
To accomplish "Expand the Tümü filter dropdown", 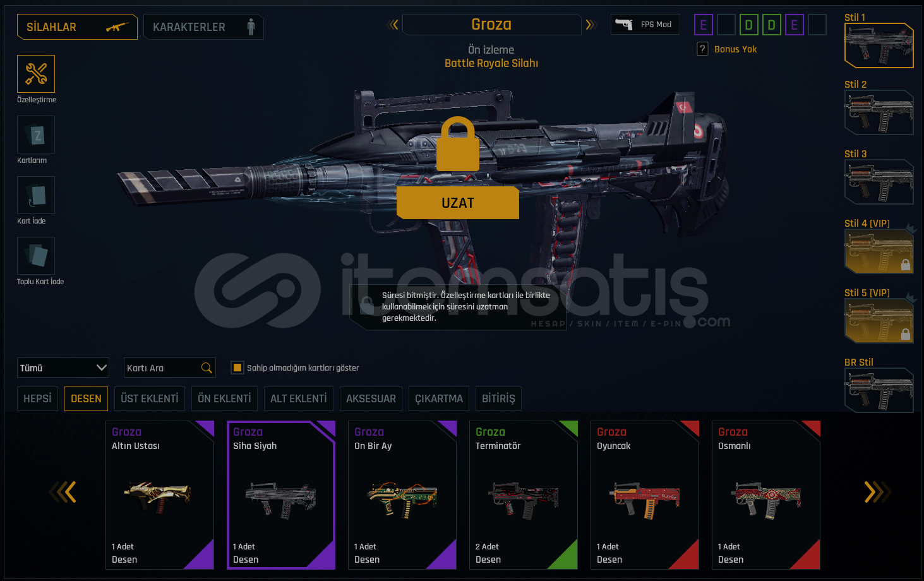I will pos(63,368).
